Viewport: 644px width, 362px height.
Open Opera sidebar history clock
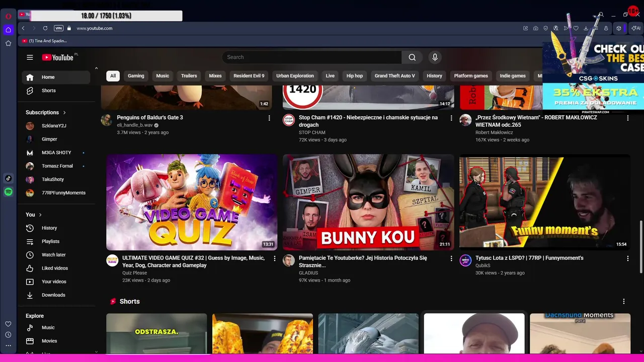click(8, 335)
